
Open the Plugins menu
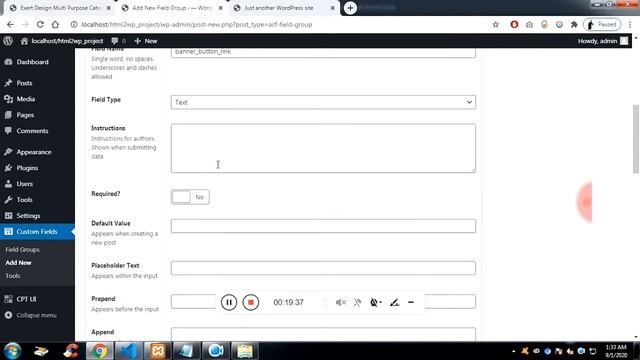tap(27, 168)
